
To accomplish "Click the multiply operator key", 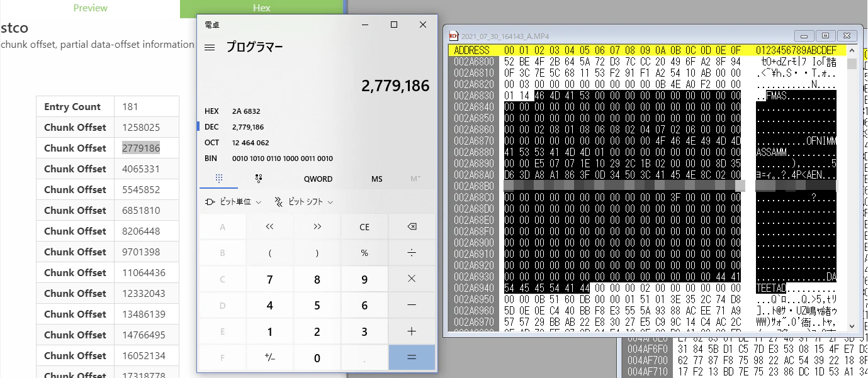I will [412, 279].
